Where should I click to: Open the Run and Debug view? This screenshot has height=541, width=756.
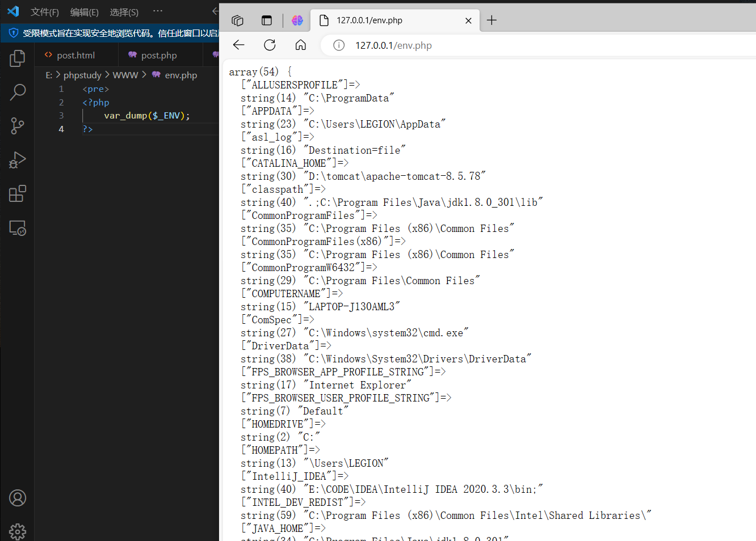18,160
